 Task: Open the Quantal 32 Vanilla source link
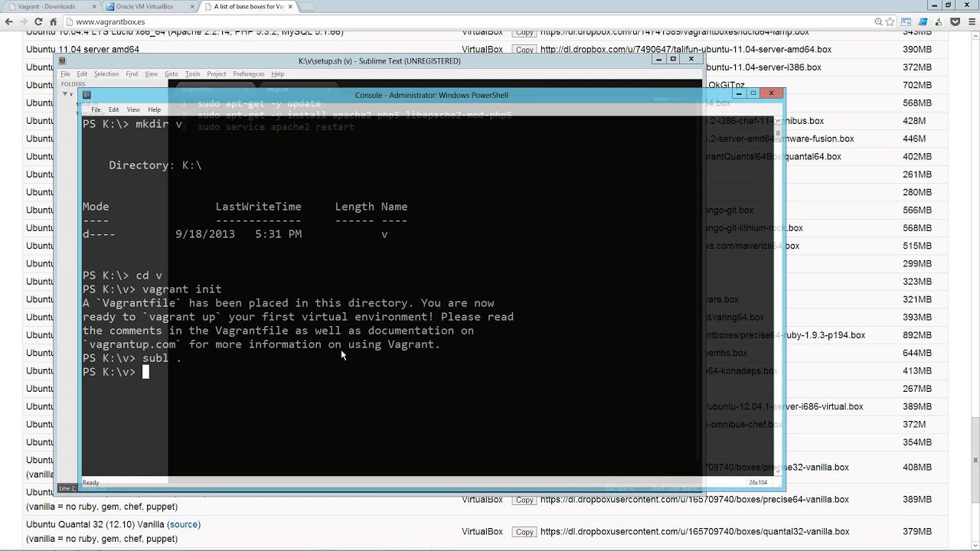[x=184, y=524]
